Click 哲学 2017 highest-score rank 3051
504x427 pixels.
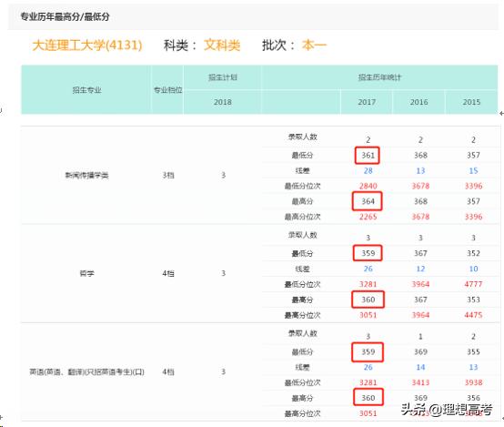(x=368, y=315)
